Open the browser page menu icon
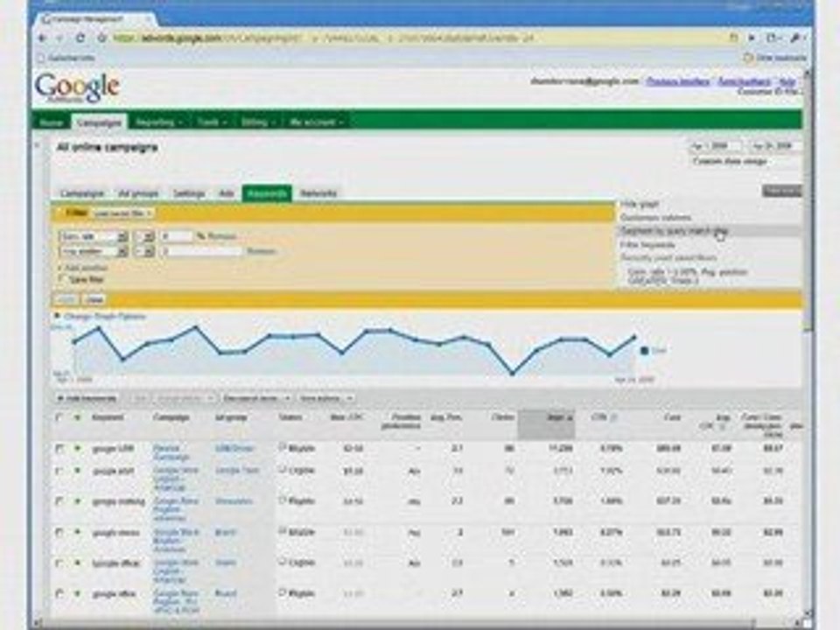This screenshot has height=630, width=840. pos(772,38)
